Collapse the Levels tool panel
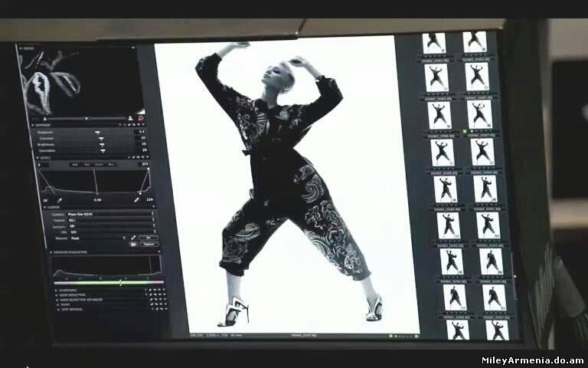588x368 pixels. pos(37,158)
